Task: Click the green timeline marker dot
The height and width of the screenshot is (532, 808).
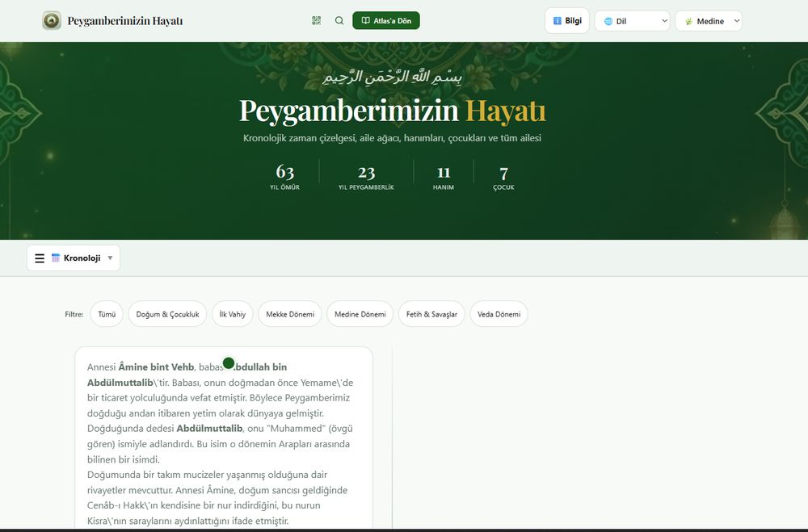Action: click(229, 363)
